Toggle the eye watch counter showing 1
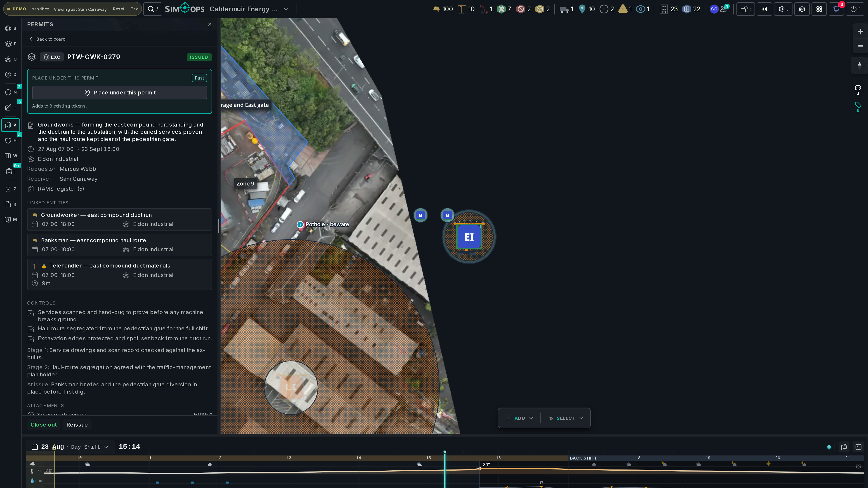 (x=643, y=9)
